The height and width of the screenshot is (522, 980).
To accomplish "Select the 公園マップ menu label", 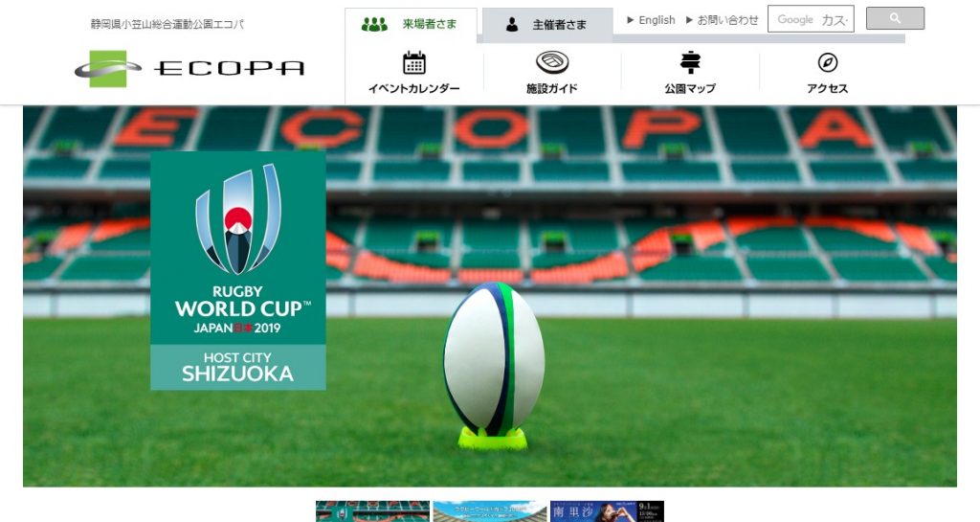I will (690, 89).
